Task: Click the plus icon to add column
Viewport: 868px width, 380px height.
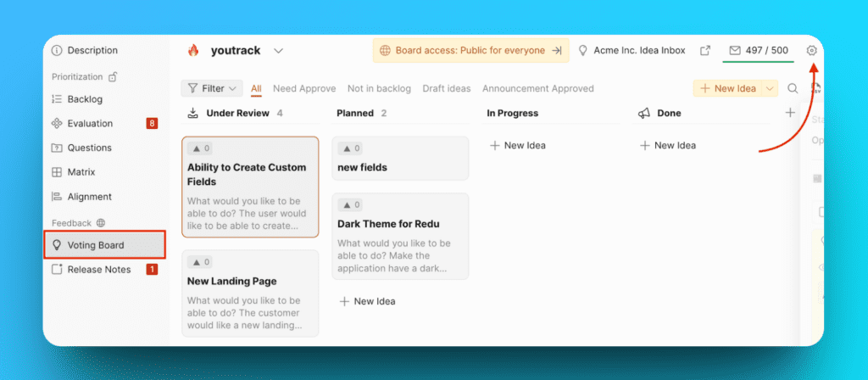Action: pyautogui.click(x=790, y=113)
